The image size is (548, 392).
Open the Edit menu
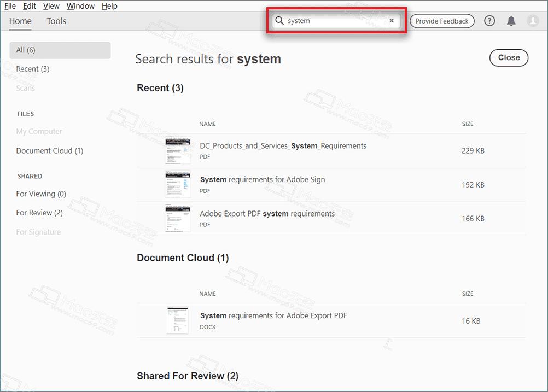pyautogui.click(x=29, y=6)
